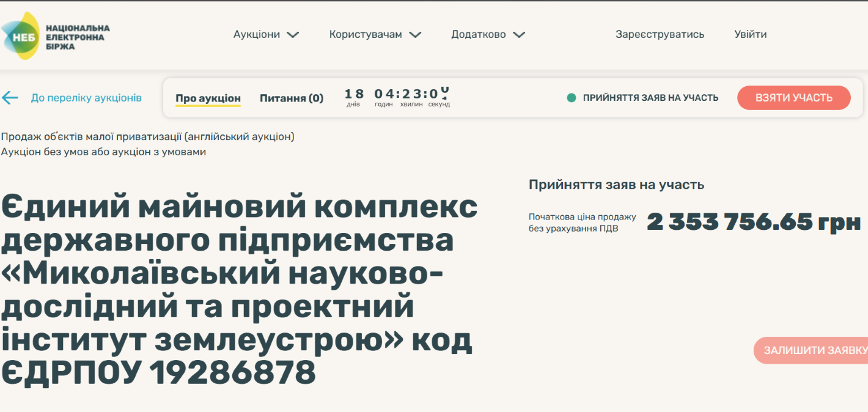The width and height of the screenshot is (868, 412).
Task: Click the chevron next to Користувачам
Action: (x=416, y=35)
